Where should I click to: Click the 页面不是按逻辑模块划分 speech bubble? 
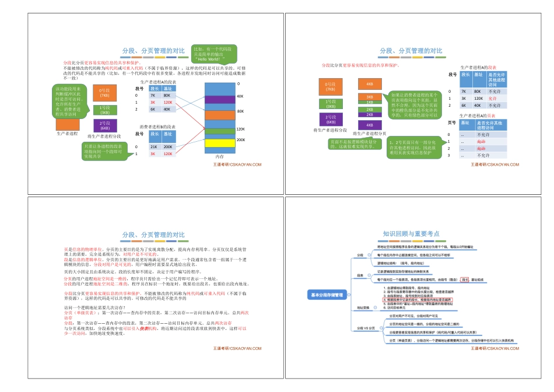coord(355,145)
